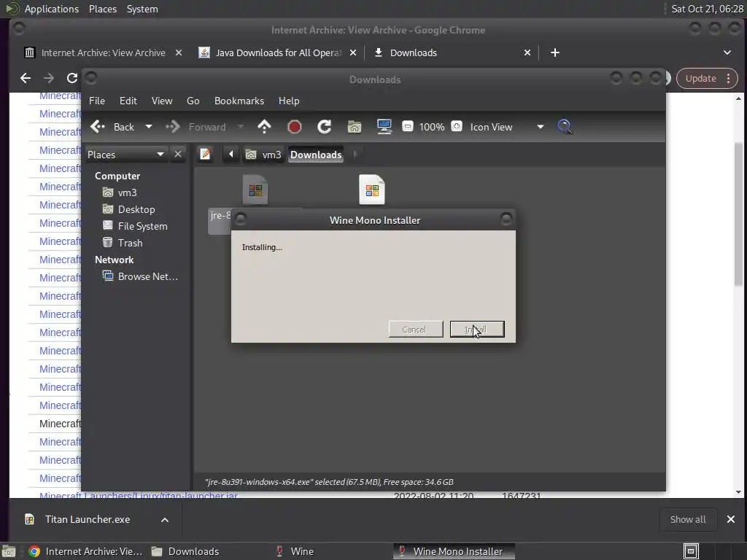Reload the Downloads folder view
This screenshot has width=747, height=560.
click(325, 127)
